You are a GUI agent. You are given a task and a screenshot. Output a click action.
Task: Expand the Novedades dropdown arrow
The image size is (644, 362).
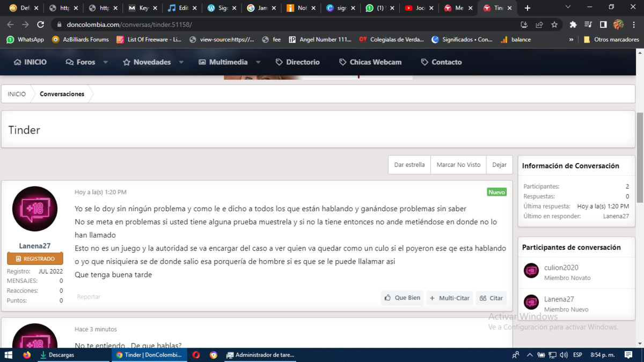pos(181,62)
